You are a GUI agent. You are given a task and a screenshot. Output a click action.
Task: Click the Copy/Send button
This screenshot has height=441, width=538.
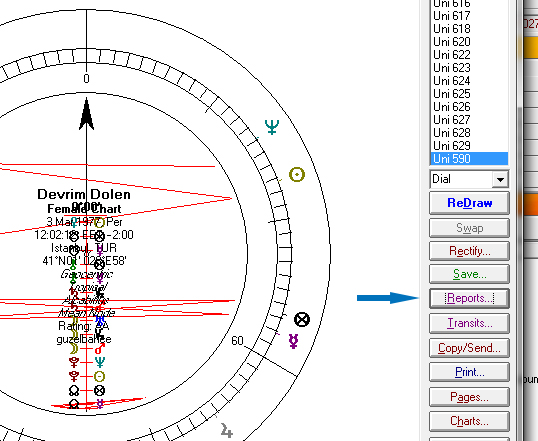click(469, 348)
